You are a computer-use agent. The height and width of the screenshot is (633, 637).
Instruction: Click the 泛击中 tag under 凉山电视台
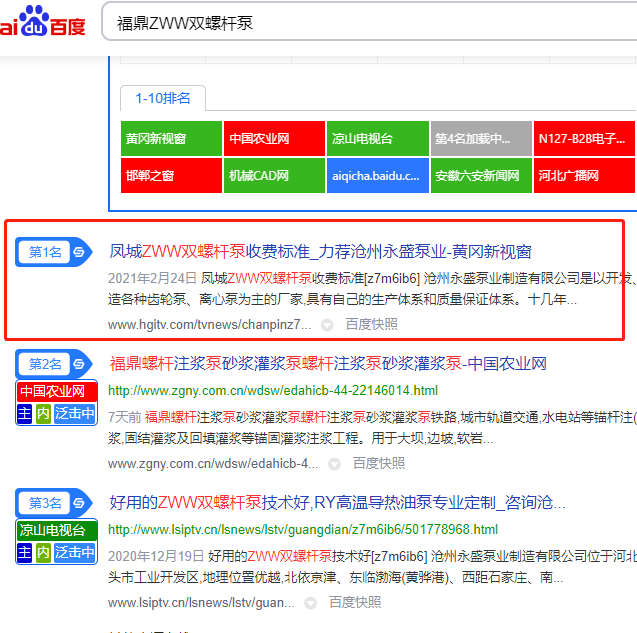coord(75,553)
